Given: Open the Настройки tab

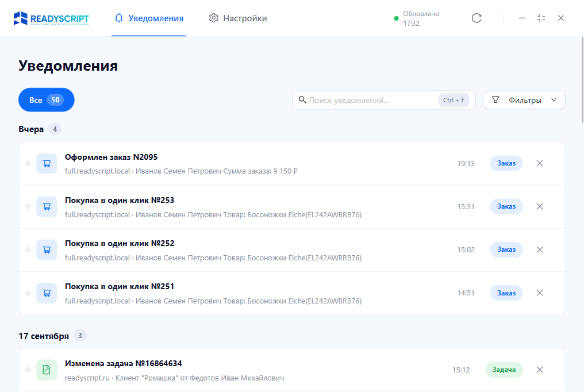Looking at the screenshot, I should (237, 18).
